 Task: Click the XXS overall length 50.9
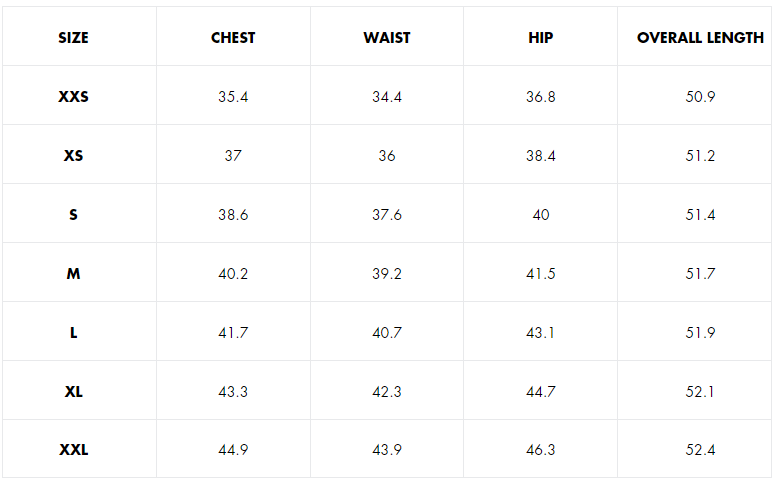pyautogui.click(x=700, y=97)
